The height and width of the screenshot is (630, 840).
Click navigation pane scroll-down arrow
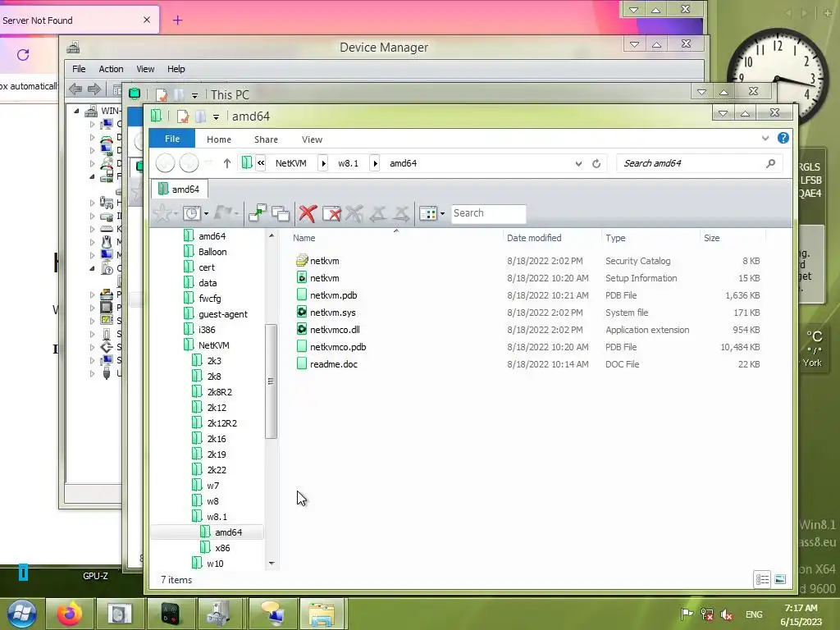point(271,563)
